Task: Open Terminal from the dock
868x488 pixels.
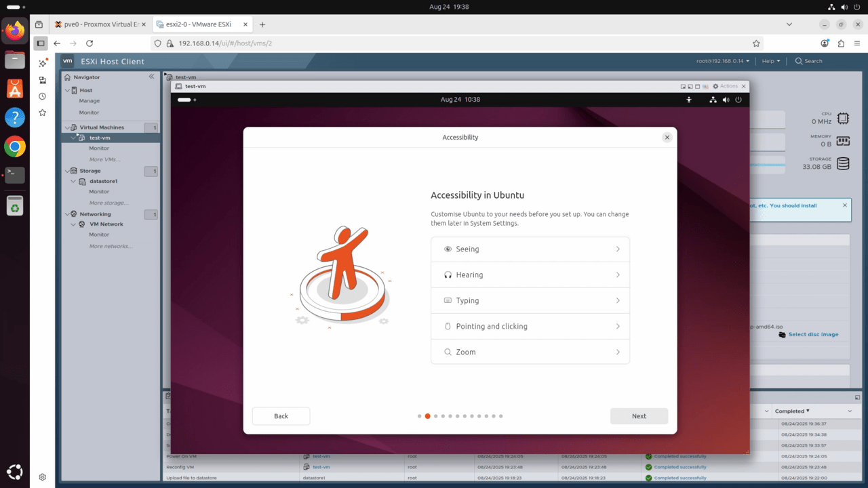Action: [x=15, y=175]
